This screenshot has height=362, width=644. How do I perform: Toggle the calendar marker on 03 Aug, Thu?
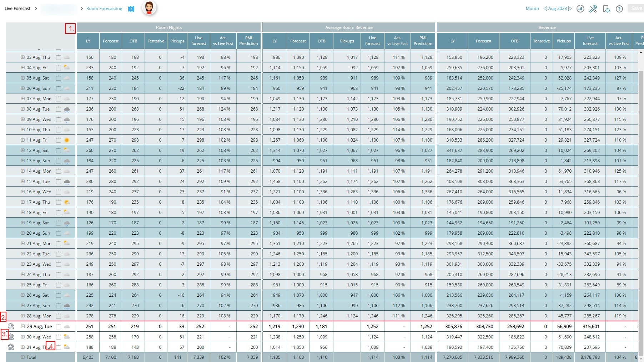(x=58, y=57)
